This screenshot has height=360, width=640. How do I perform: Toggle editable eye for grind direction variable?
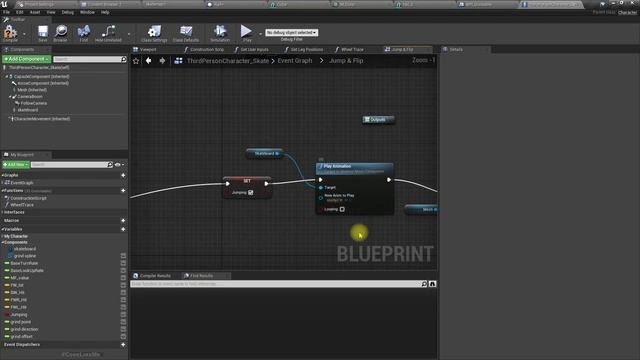point(123,329)
